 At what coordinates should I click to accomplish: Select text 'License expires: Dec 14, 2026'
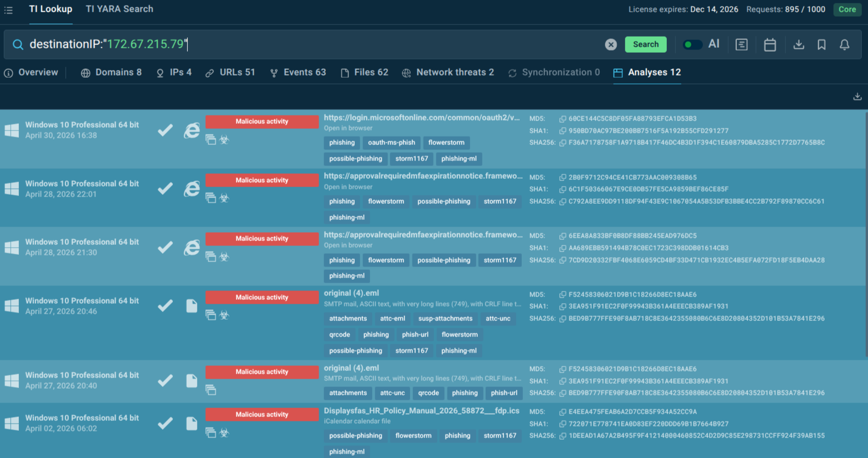(x=684, y=9)
